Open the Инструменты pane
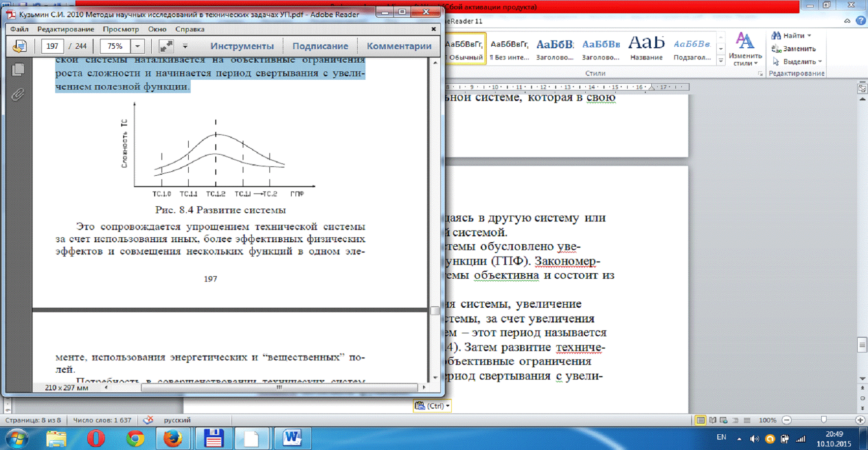The width and height of the screenshot is (868, 450). 242,46
